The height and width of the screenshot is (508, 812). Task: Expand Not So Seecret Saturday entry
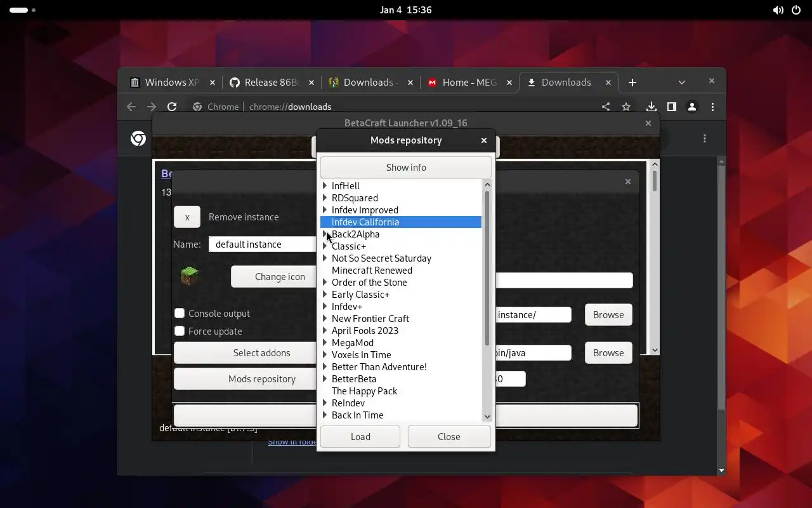click(325, 258)
